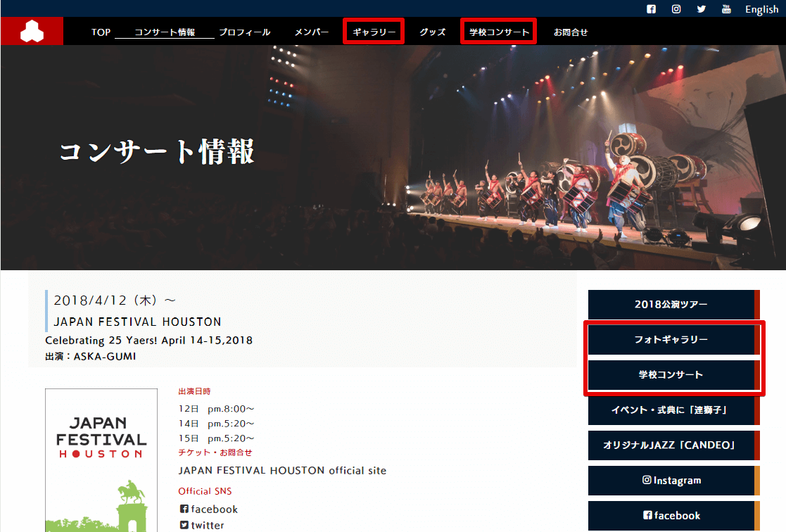The image size is (786, 532).
Task: Open the Facebook icon in the top bar
Action: click(x=651, y=9)
